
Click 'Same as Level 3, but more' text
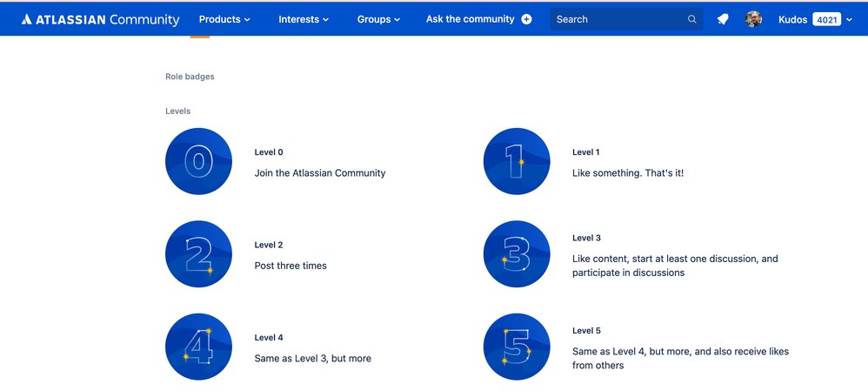313,358
